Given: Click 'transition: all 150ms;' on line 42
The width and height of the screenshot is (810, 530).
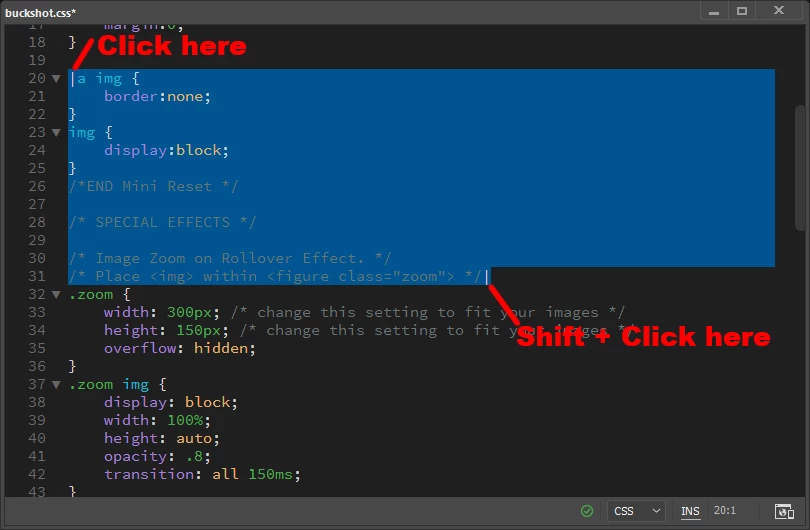Looking at the screenshot, I should tap(202, 474).
